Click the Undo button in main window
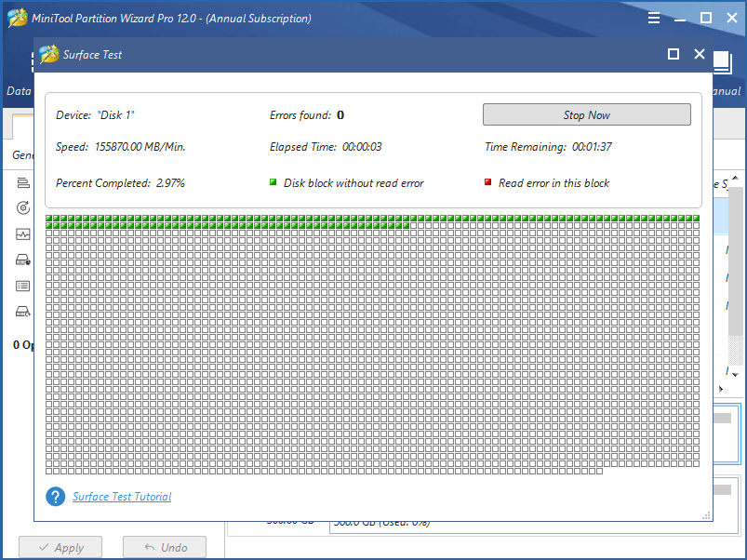Viewport: 747px width, 560px height. tap(165, 547)
